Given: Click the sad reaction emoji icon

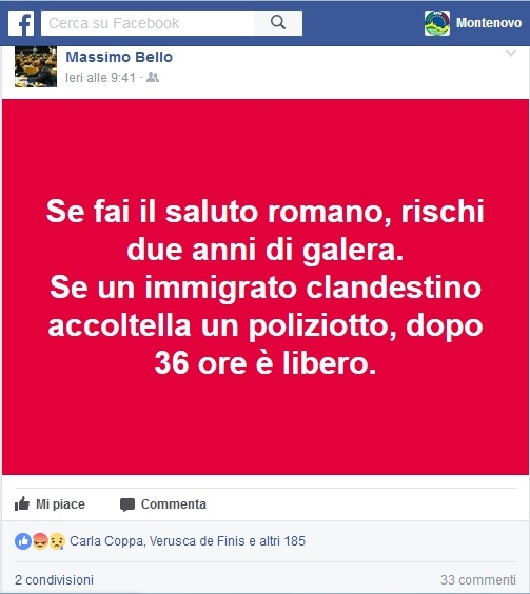Looking at the screenshot, I should pos(57,541).
